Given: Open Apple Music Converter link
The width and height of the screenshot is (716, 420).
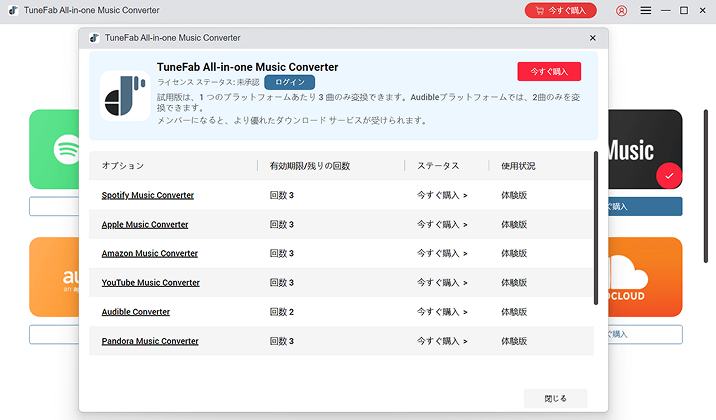Looking at the screenshot, I should 145,225.
